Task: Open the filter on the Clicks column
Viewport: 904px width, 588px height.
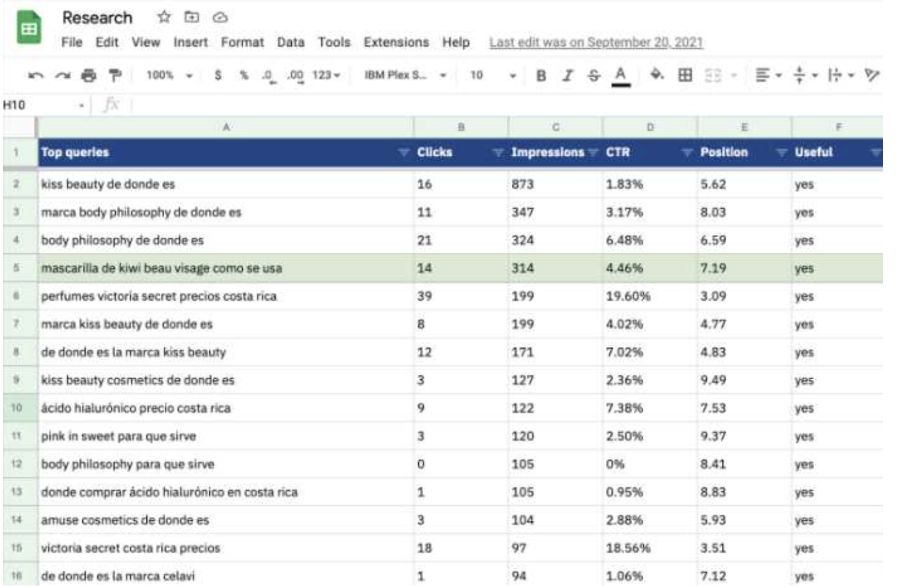Action: click(497, 152)
